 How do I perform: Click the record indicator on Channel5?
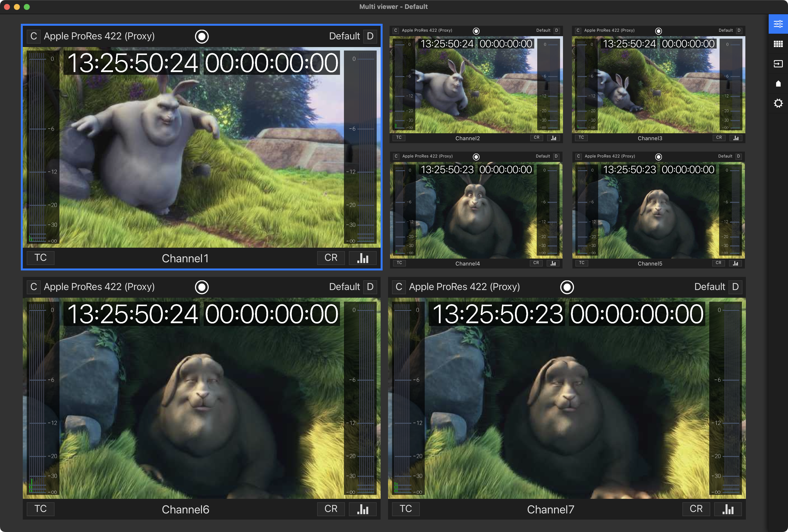658,157
